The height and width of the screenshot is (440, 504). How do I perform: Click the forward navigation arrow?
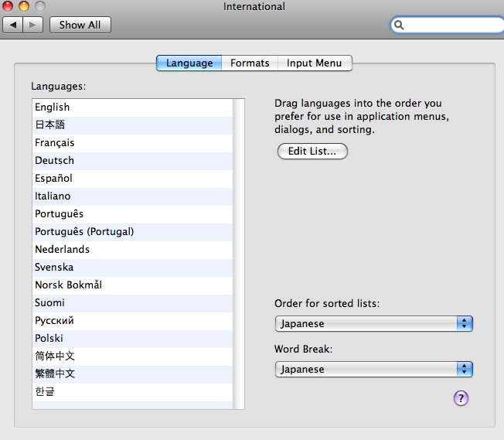(x=32, y=25)
